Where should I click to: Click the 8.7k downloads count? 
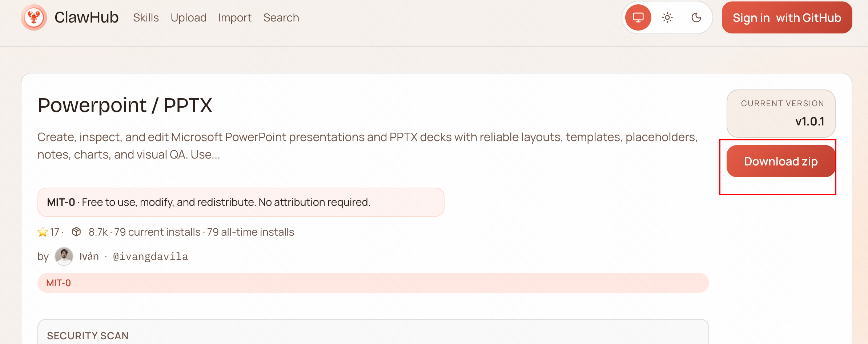click(98, 232)
